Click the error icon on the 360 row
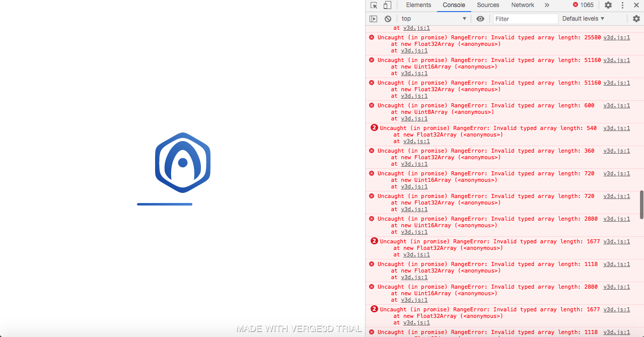 [x=372, y=151]
